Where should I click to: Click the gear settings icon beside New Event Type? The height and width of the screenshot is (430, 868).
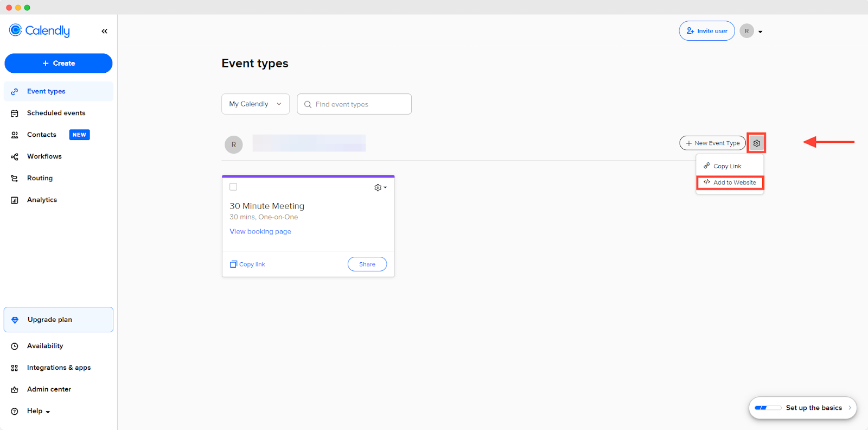tap(757, 143)
